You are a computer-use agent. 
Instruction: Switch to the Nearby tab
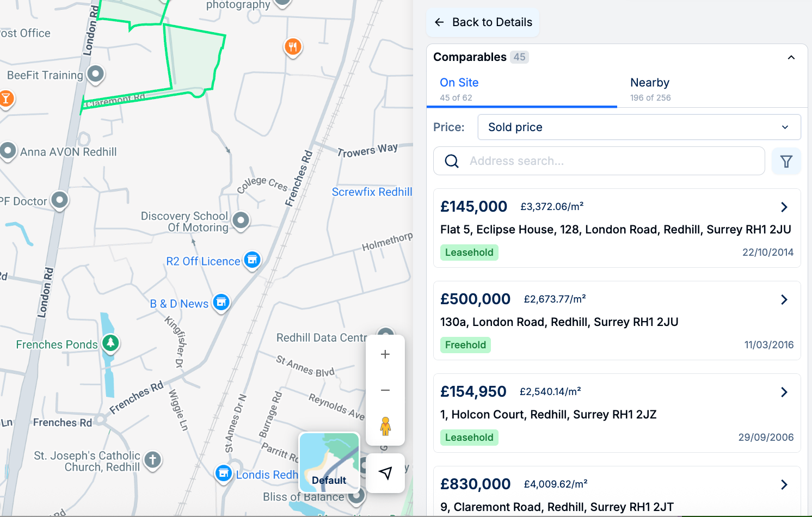[x=650, y=89]
